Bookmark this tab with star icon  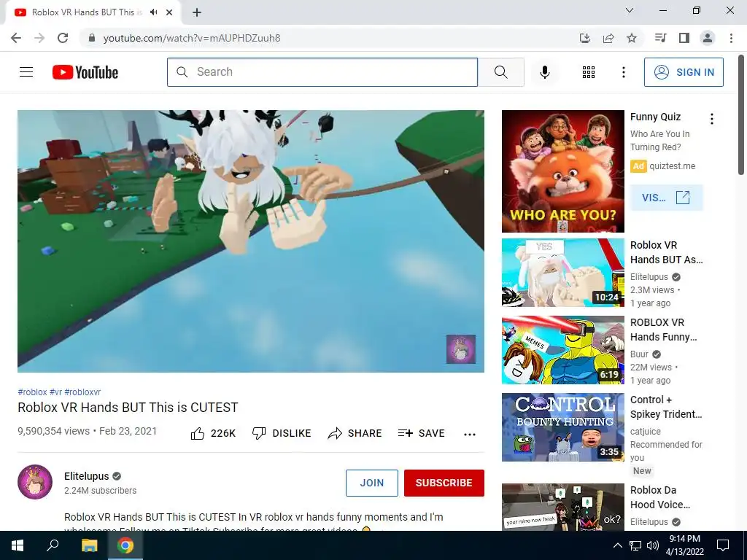(632, 38)
